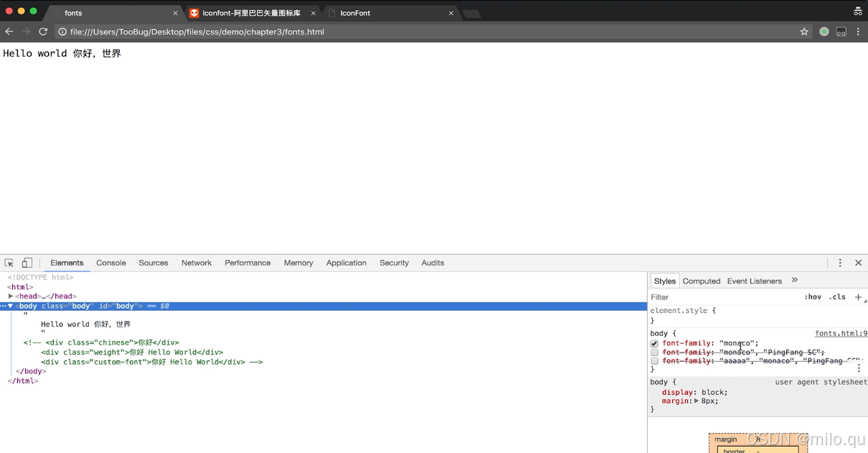The width and height of the screenshot is (868, 453).
Task: Click incognito icon at top right
Action: click(857, 11)
